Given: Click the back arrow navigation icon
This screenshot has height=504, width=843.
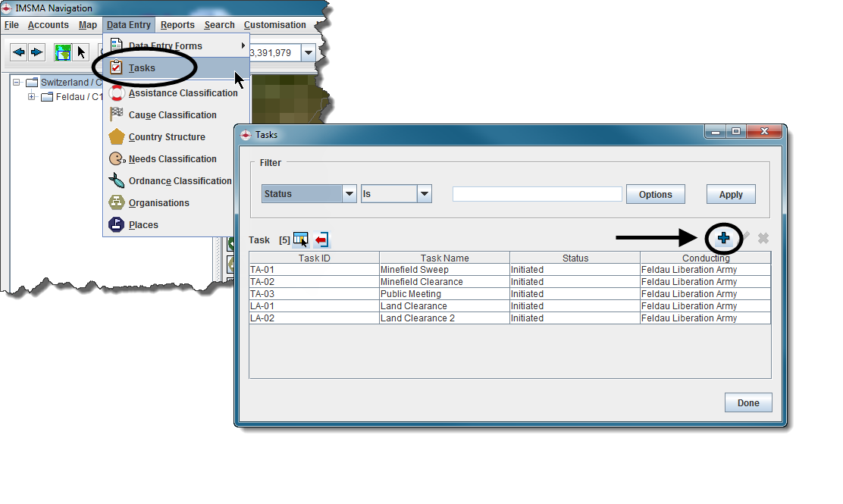Looking at the screenshot, I should [x=18, y=52].
